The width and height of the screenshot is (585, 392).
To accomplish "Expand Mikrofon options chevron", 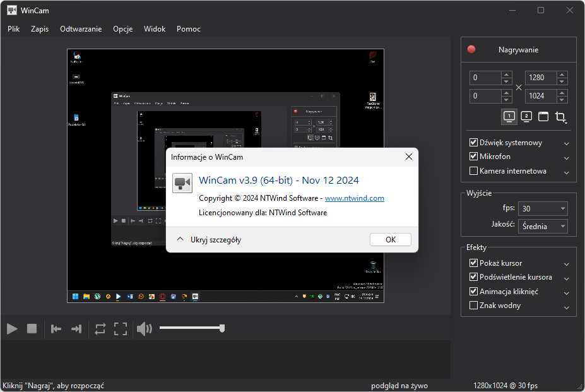I will (x=566, y=158).
